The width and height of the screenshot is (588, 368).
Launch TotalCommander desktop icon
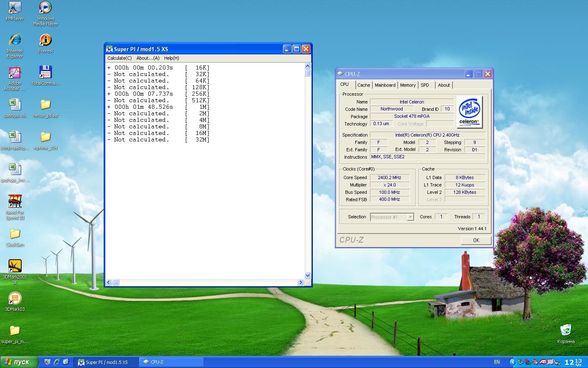click(x=45, y=76)
